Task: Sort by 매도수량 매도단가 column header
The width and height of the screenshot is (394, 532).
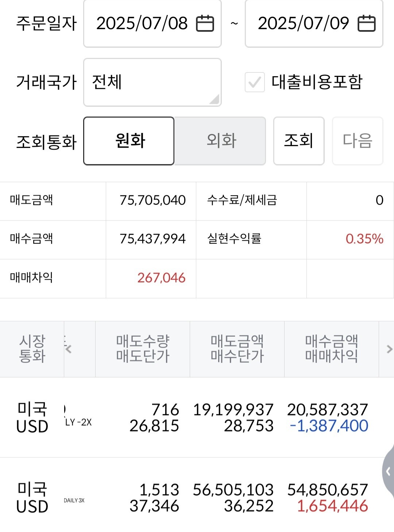Action: click(x=143, y=349)
